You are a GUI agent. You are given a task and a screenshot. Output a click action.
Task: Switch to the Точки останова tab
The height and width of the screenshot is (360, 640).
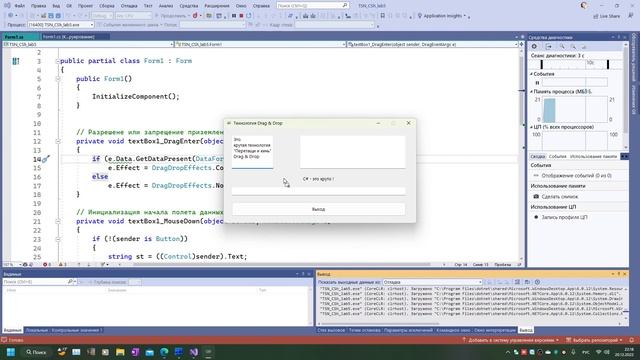[x=364, y=330]
